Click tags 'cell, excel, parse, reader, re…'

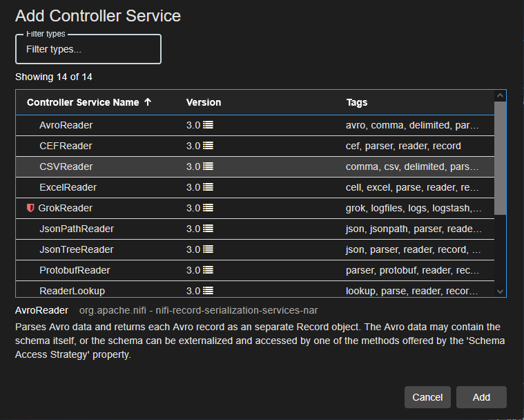412,187
